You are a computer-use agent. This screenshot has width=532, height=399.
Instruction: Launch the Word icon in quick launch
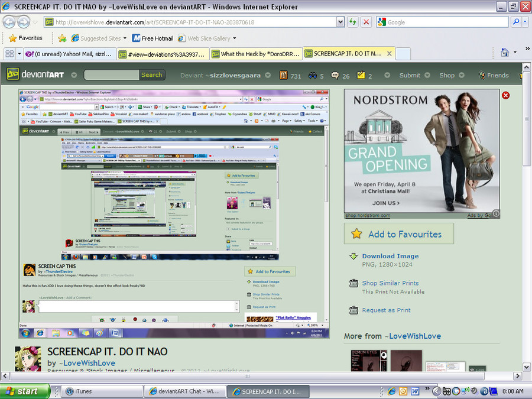pos(414,391)
